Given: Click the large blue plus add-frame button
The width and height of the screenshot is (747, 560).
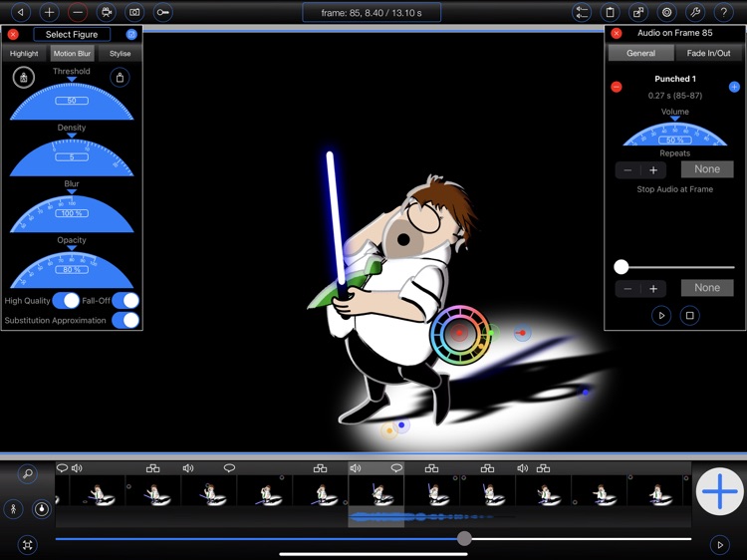Looking at the screenshot, I should (x=719, y=491).
